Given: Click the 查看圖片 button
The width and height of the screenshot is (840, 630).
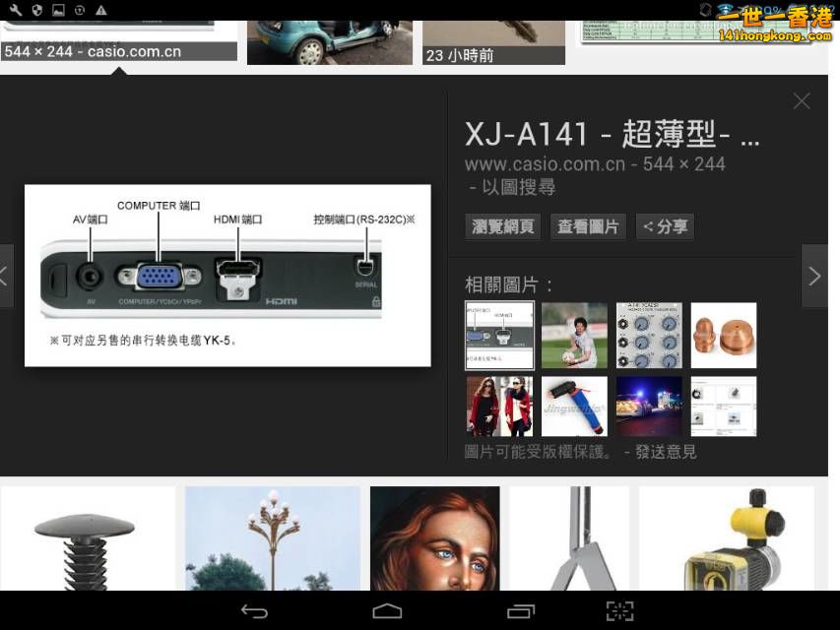Looking at the screenshot, I should tap(588, 226).
